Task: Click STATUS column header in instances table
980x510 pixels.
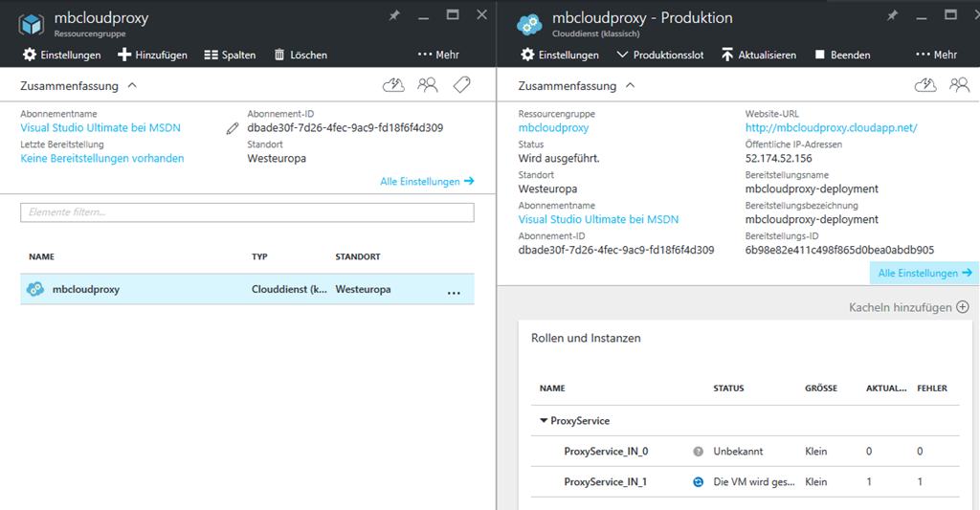Action: tap(728, 388)
